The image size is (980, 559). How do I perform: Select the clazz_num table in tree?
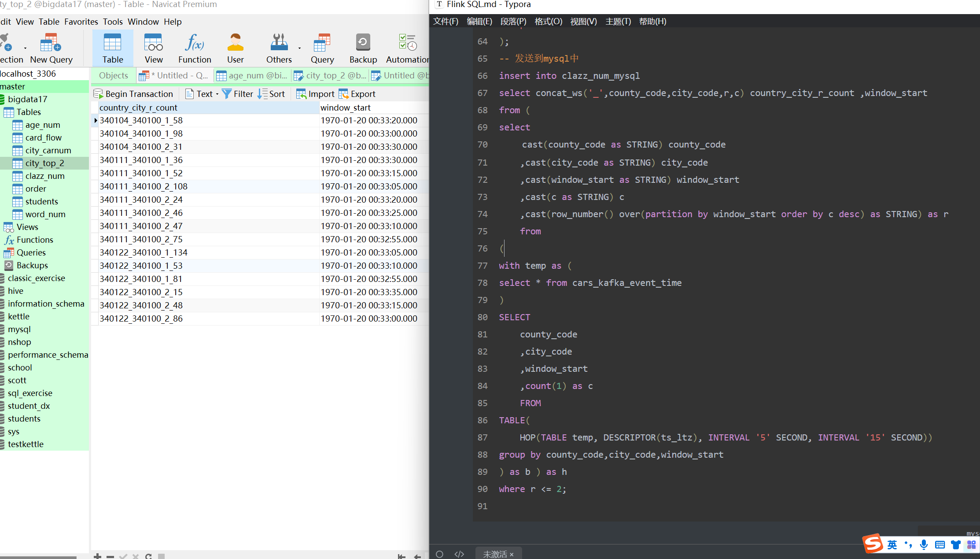point(45,176)
